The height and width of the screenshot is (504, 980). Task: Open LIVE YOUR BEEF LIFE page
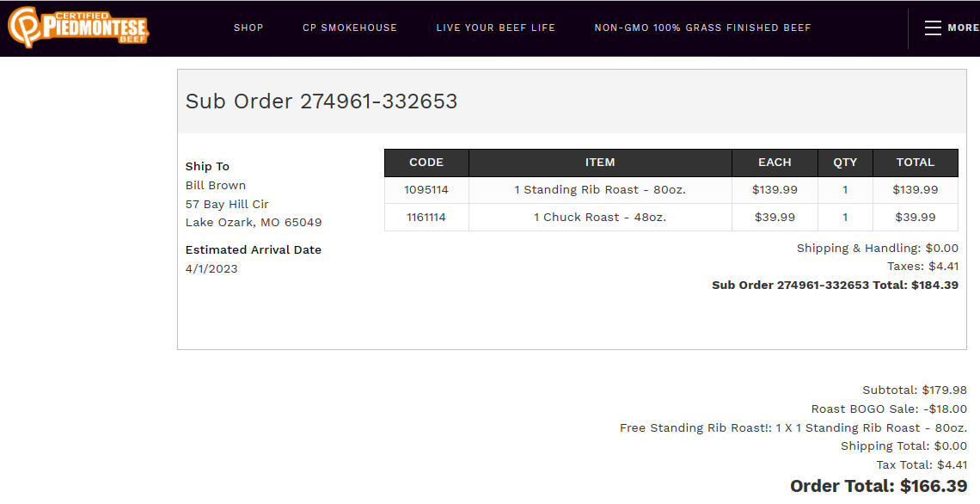click(x=495, y=28)
